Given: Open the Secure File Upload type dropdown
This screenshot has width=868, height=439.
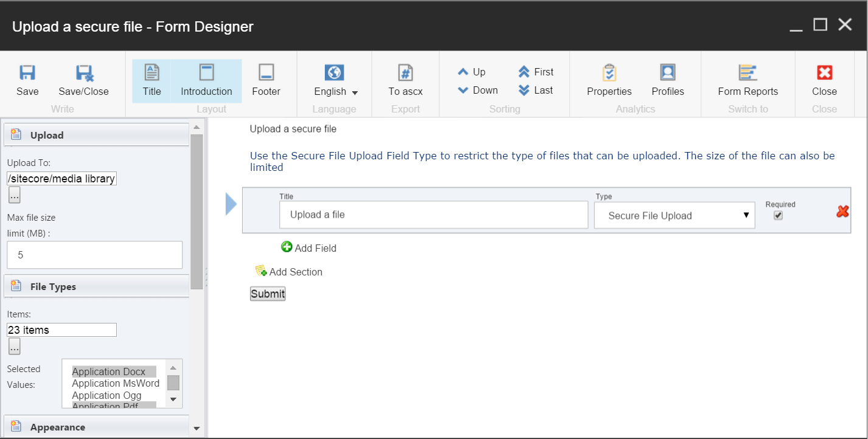Looking at the screenshot, I should pyautogui.click(x=674, y=216).
